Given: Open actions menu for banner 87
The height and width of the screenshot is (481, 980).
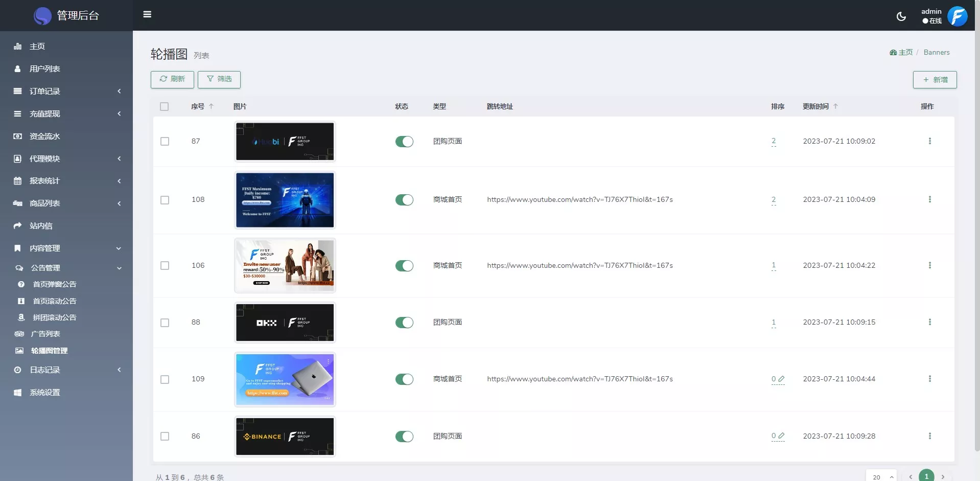Looking at the screenshot, I should [929, 141].
